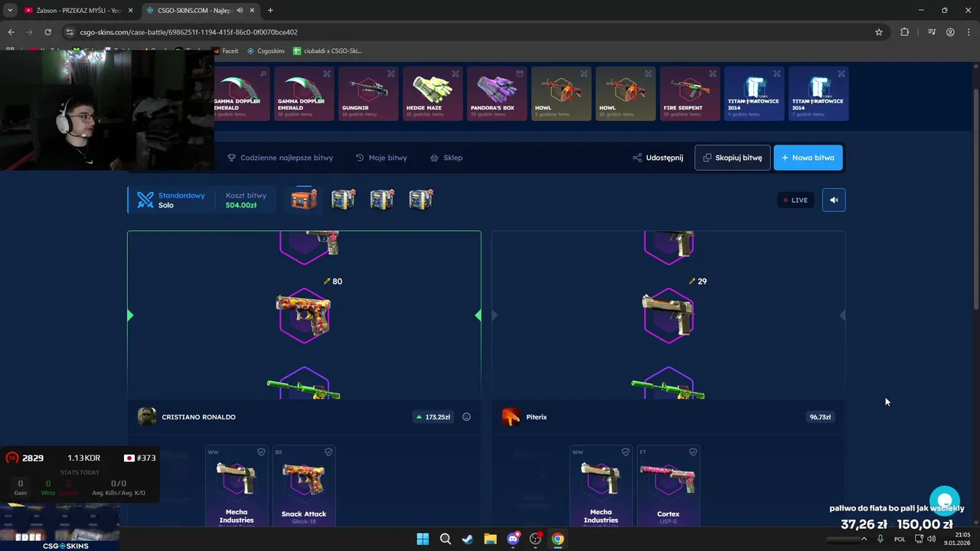
Task: Click the trophy icon beside Codzienne najlepsze bitwy
Action: (231, 158)
